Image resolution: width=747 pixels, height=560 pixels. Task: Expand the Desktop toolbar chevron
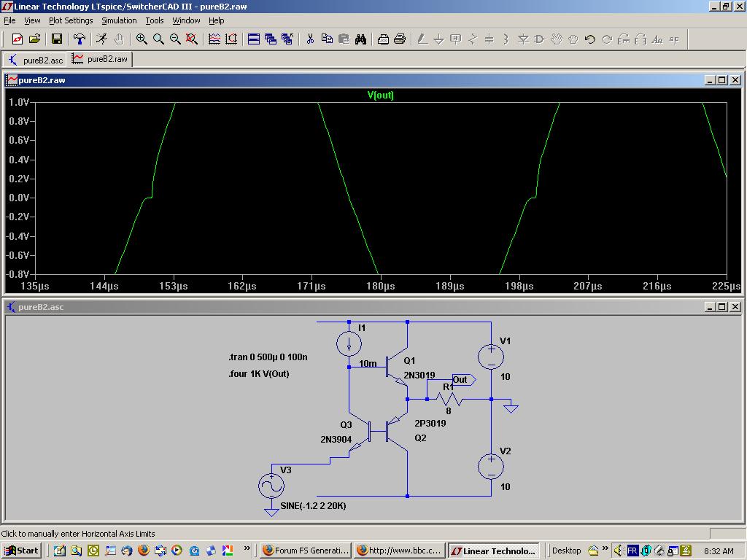tap(605, 548)
